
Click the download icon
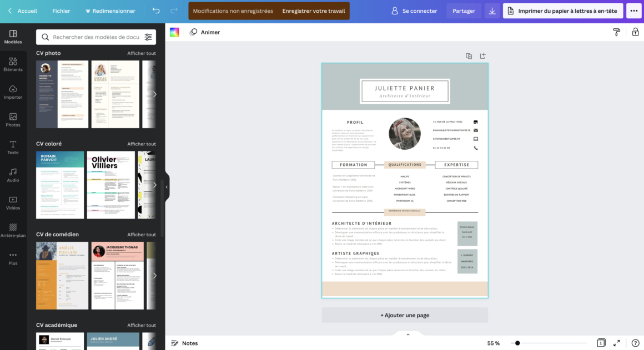[492, 11]
